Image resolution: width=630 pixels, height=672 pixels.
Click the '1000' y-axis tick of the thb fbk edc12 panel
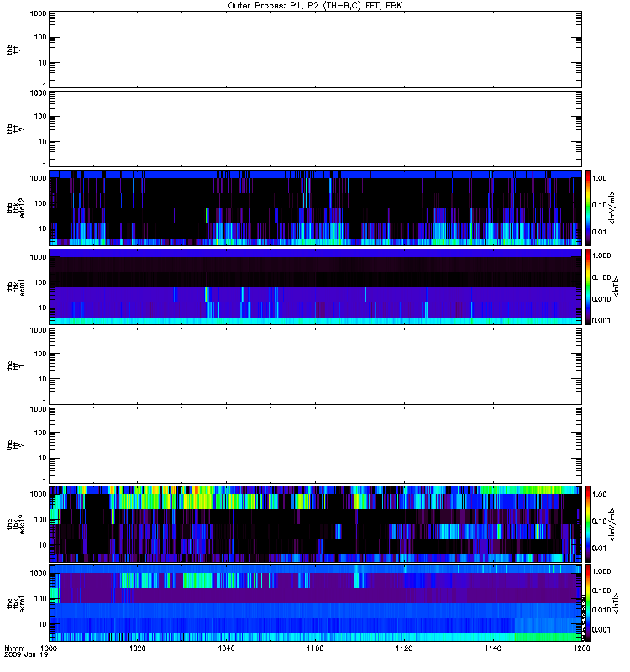(x=38, y=178)
